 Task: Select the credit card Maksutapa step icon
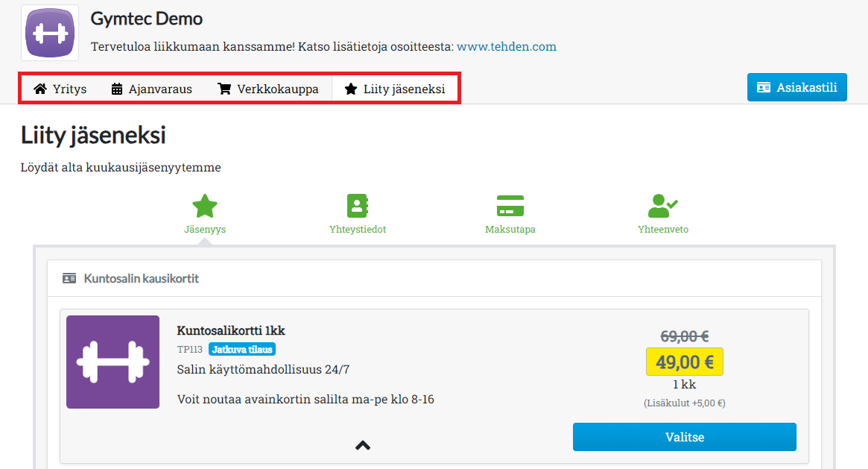(x=510, y=206)
